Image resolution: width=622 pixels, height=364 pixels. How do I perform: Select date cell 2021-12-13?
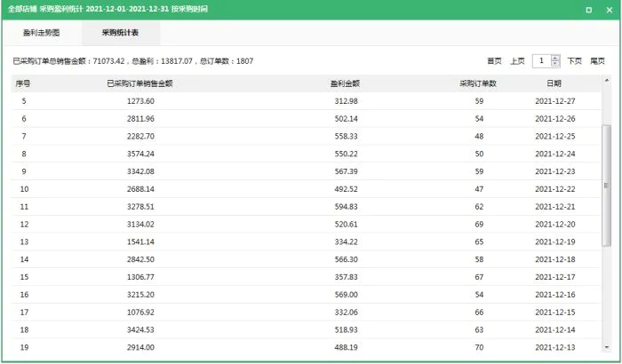(x=555, y=347)
